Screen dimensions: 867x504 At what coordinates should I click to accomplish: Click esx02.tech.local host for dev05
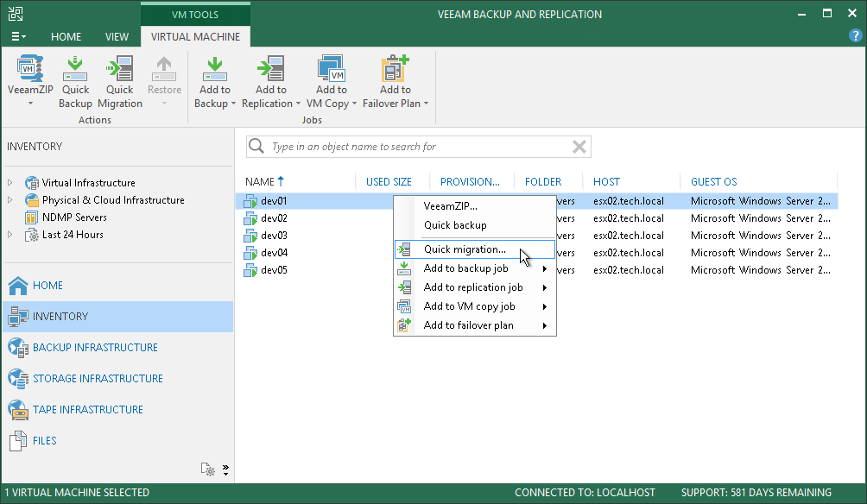pos(628,270)
